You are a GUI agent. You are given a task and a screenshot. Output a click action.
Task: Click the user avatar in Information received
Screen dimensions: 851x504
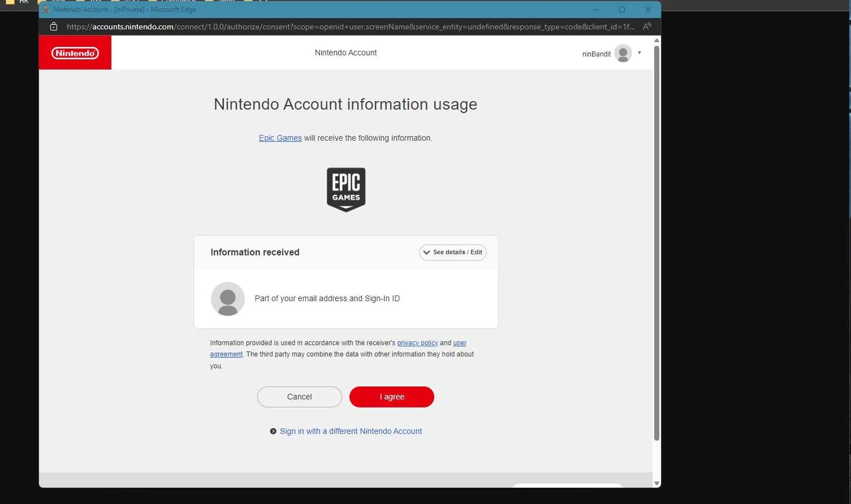pos(228,299)
